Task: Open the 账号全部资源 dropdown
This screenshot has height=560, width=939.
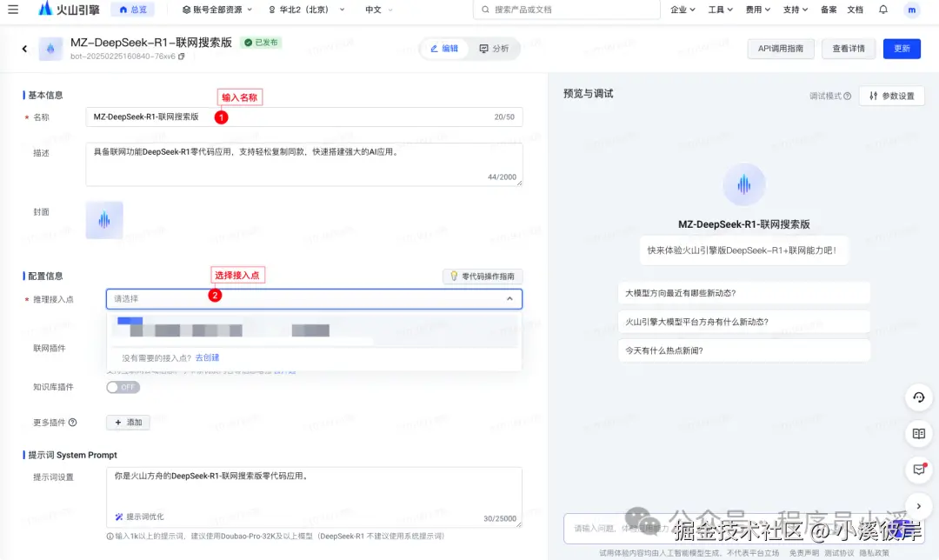Action: click(x=214, y=10)
